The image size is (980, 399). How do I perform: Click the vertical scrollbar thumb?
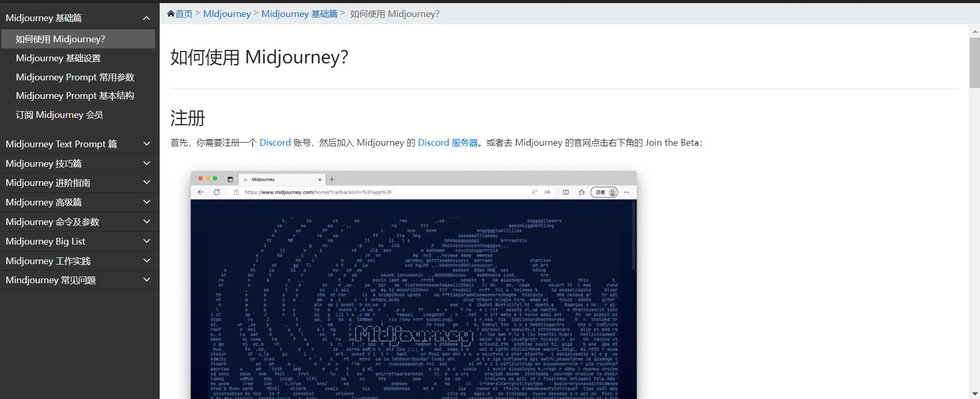974,62
